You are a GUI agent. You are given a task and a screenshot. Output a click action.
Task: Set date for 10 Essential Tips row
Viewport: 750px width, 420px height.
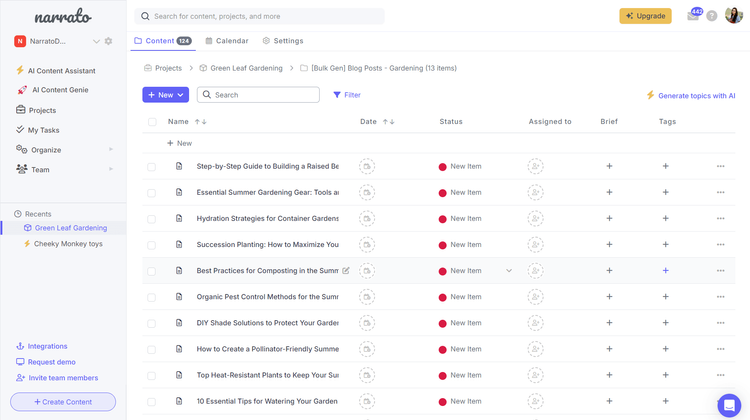[367, 401]
